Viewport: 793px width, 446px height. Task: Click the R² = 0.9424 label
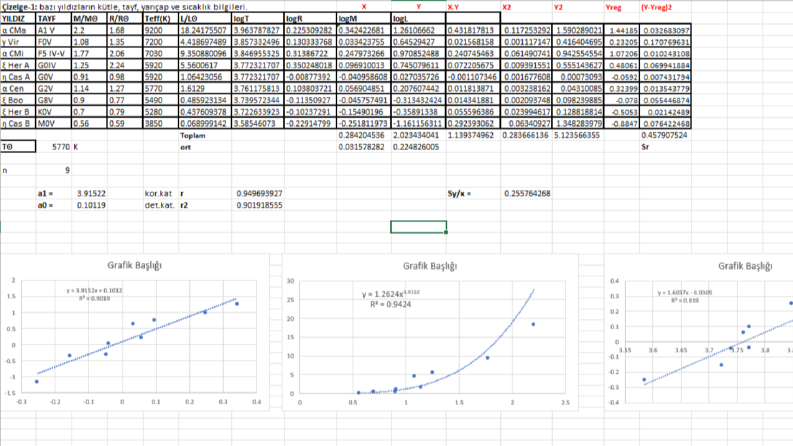pyautogui.click(x=390, y=304)
